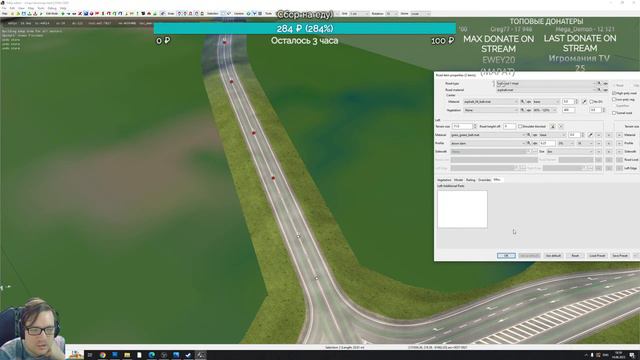This screenshot has height=360, width=640.
Task: Switch to the Misc tab
Action: pos(497,180)
